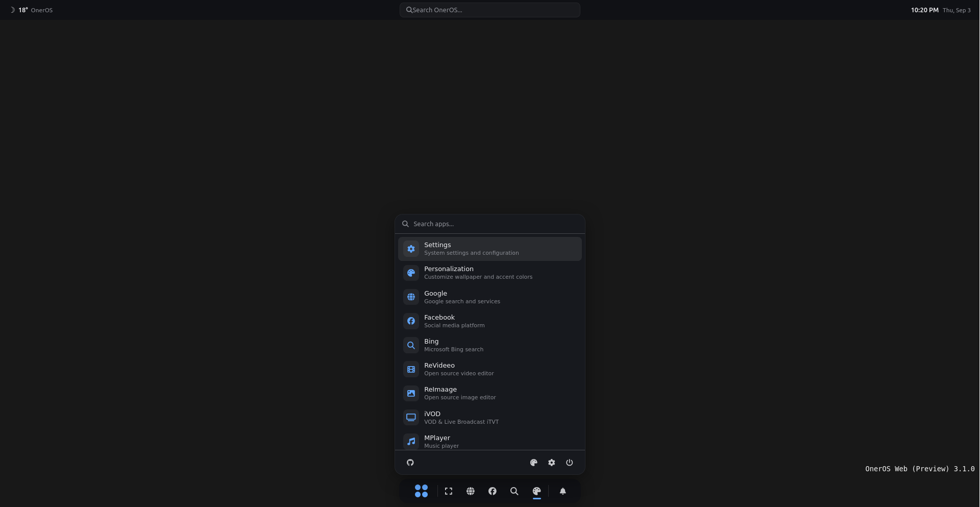Click the ReImaage picture icon
Viewport: 980px width, 507px height.
coord(411,393)
